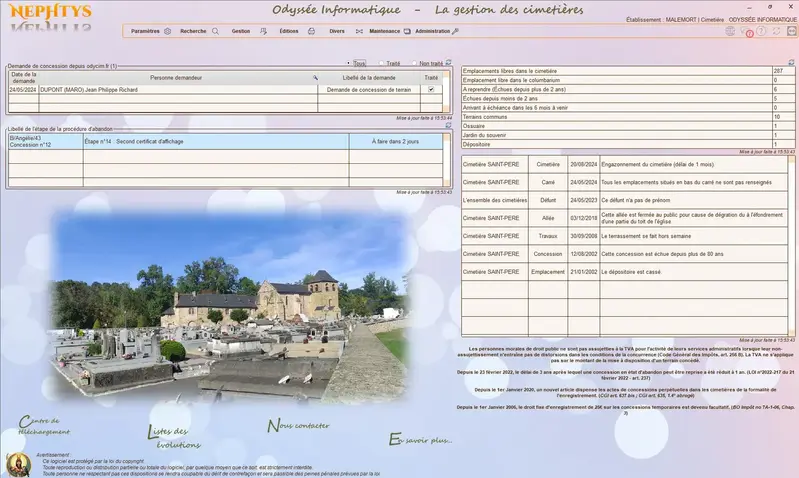
Task: Open Centre de téléchargement link
Action: tap(45, 426)
